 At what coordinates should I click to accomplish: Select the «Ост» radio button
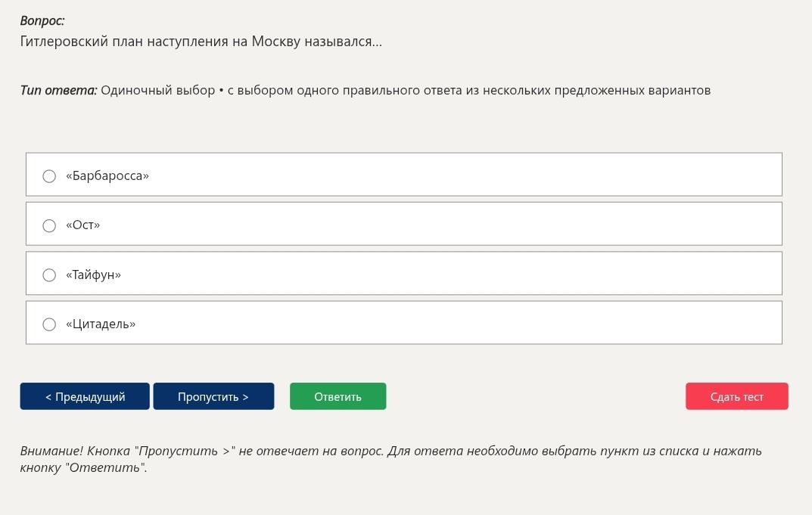49,225
